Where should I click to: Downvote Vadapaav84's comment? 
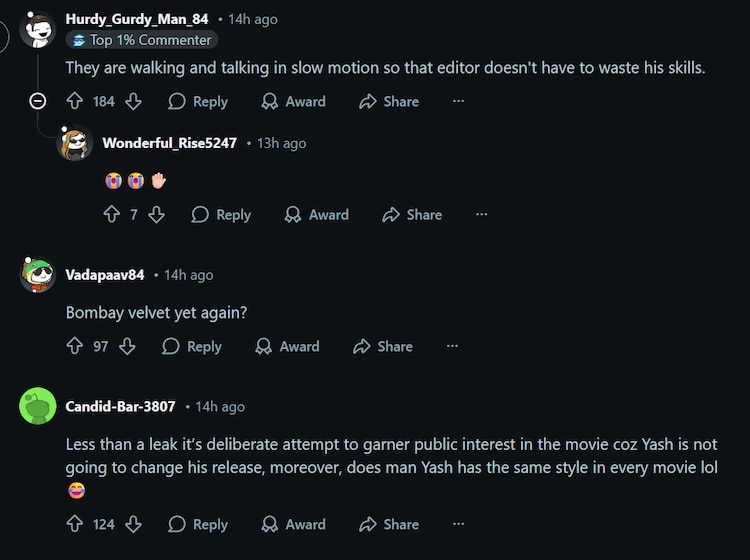pos(127,346)
